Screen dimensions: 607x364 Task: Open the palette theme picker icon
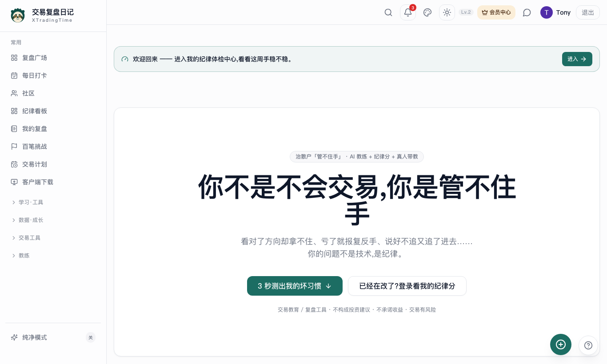pos(427,12)
